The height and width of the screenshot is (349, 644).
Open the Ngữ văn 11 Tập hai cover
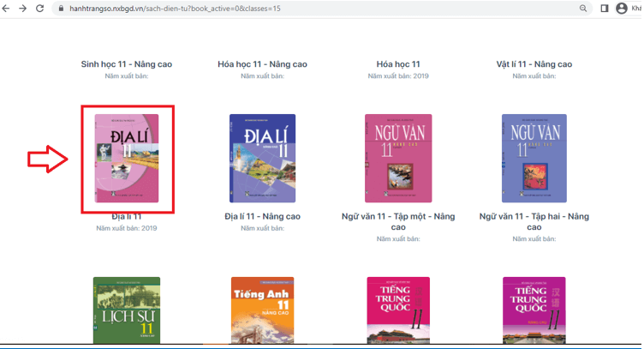click(534, 159)
